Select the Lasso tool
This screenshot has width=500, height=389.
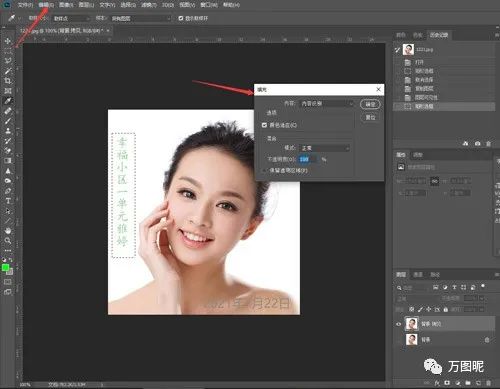8,61
